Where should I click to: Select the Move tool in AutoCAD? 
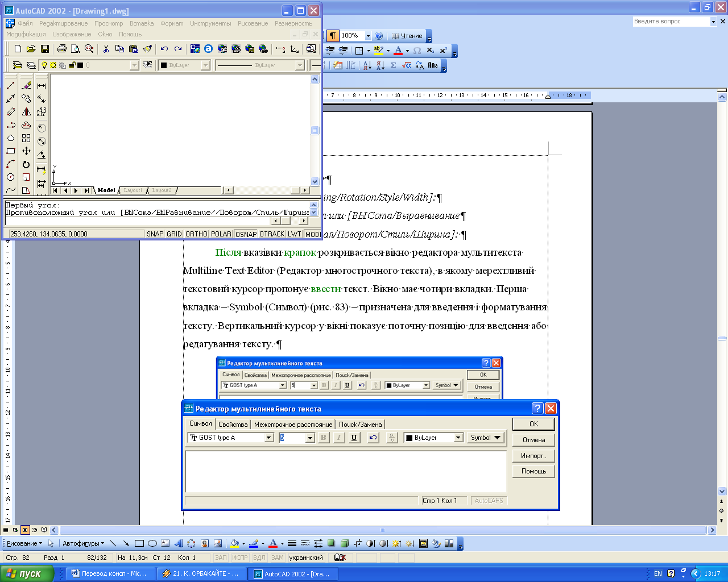point(26,151)
